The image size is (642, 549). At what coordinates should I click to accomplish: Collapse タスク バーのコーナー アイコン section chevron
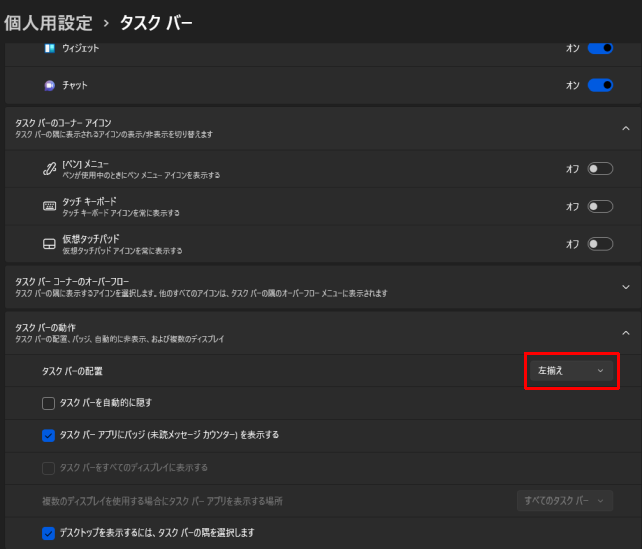(x=626, y=129)
